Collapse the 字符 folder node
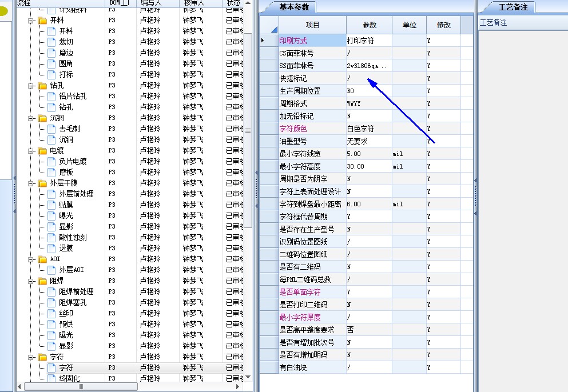Viewport: 568px width, 392px height. coord(31,357)
